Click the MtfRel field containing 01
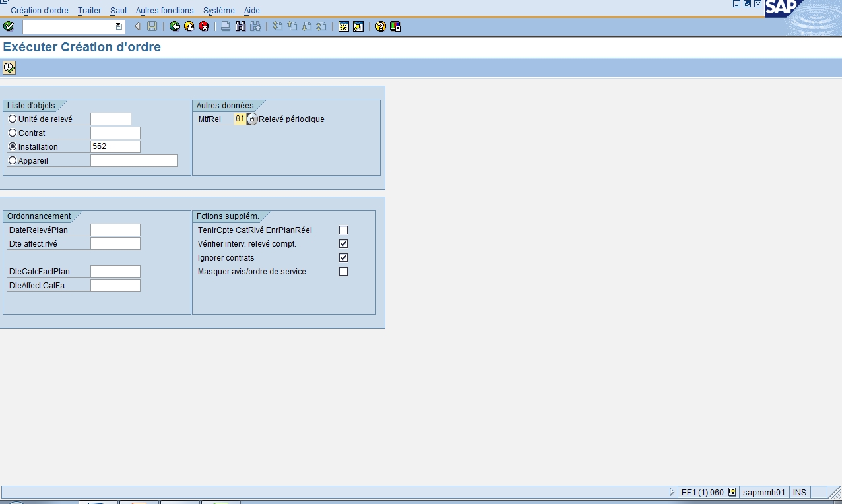The image size is (842, 504). coord(240,119)
